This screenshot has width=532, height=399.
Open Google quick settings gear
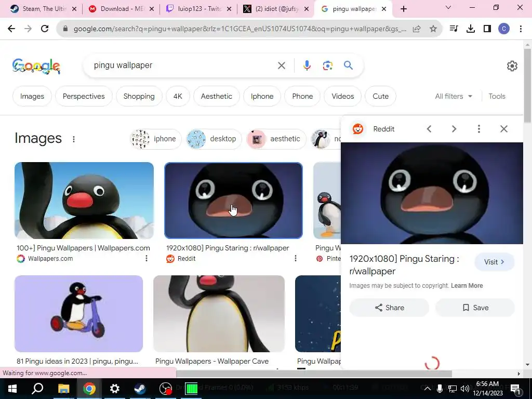coord(512,66)
